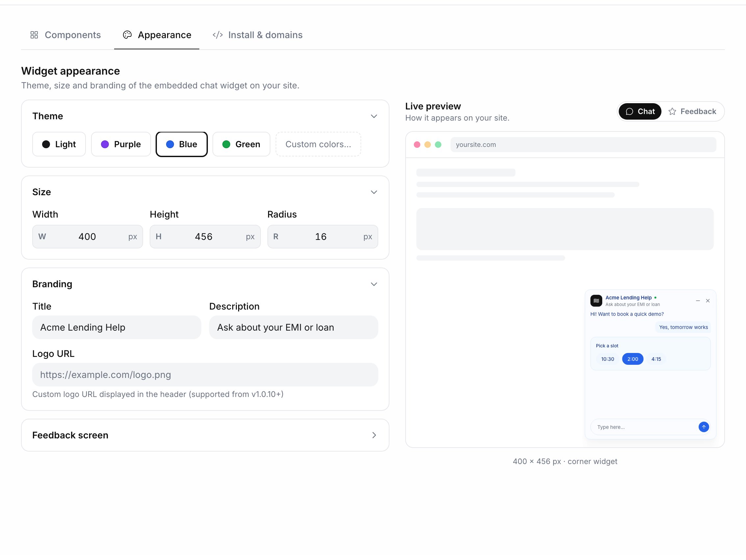This screenshot has height=560, width=746.
Task: Click 'Hi! Want to book a quick demo?' message
Action: coord(627,314)
